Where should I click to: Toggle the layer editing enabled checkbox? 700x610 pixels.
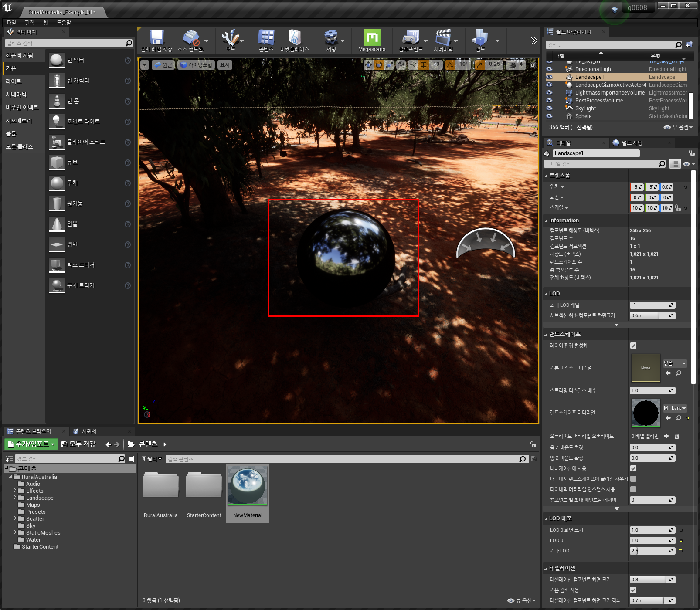(633, 346)
